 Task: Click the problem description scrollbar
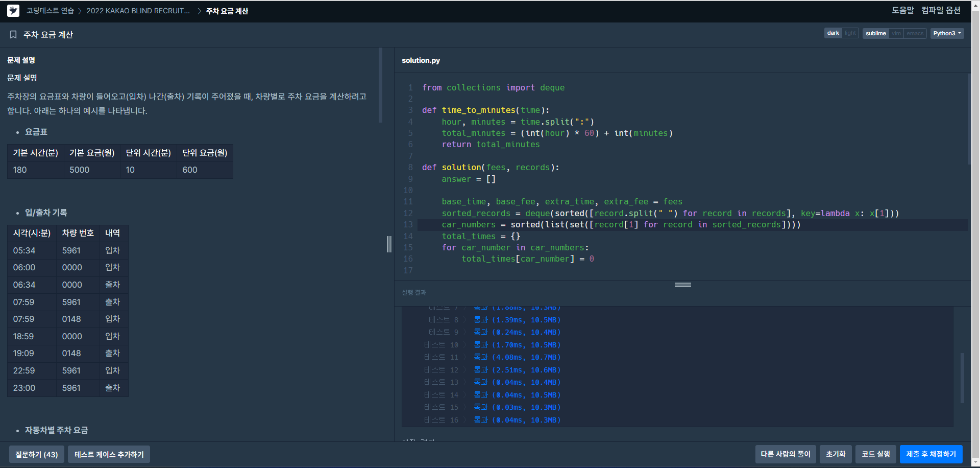(380, 85)
